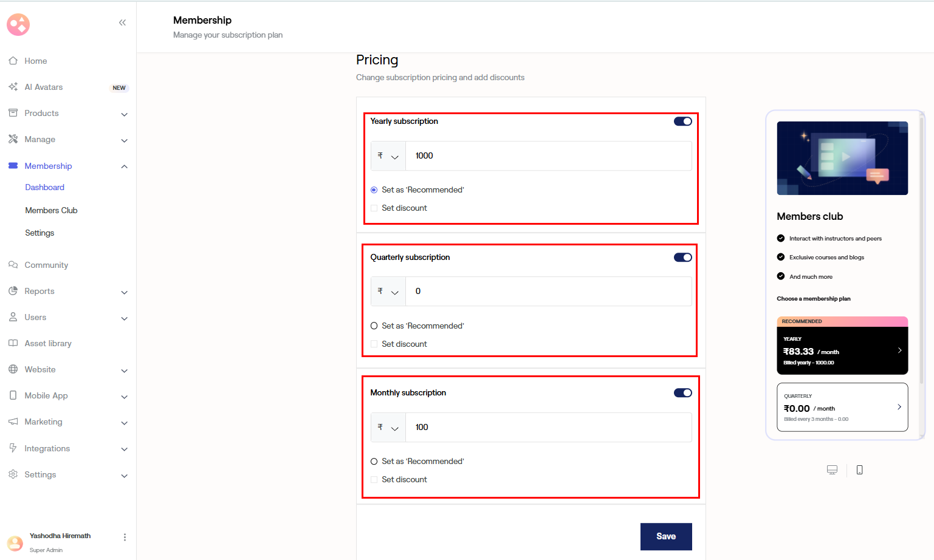
Task: Click the Monthly subscription price field
Action: pos(548,428)
